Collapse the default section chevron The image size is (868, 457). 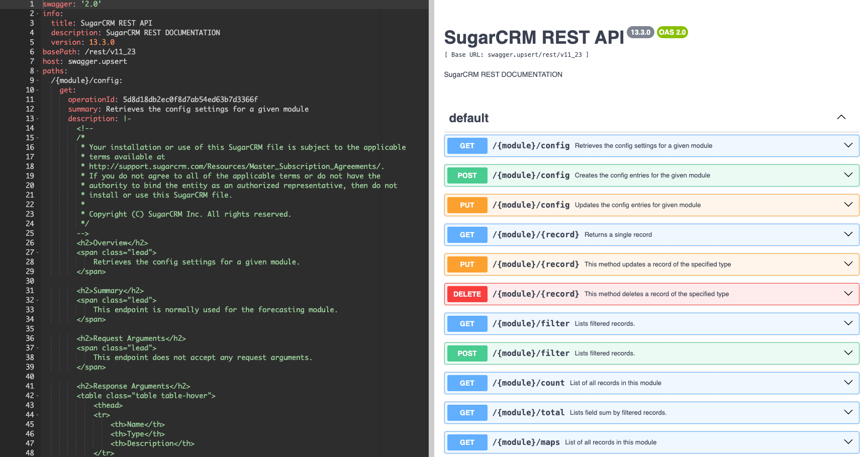[x=841, y=118]
